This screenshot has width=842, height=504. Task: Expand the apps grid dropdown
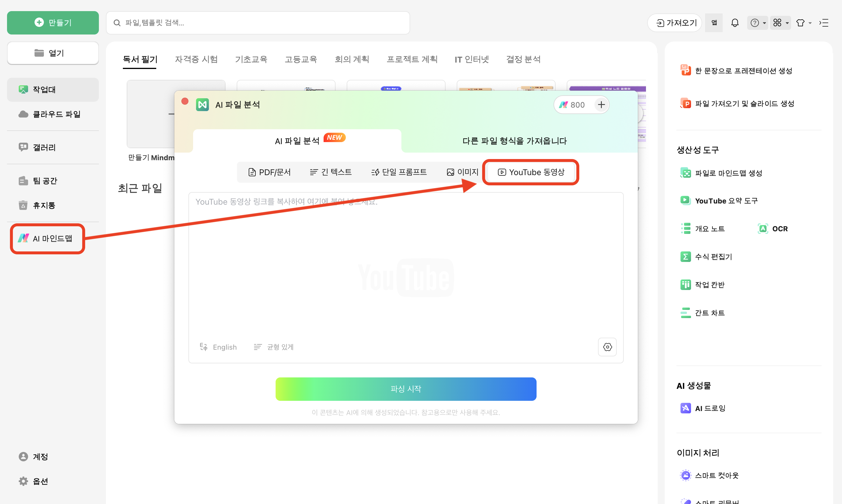(780, 23)
